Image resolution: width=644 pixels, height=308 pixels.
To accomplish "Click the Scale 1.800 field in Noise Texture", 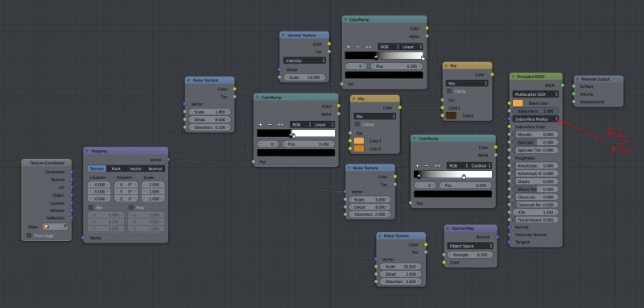I will (x=209, y=112).
